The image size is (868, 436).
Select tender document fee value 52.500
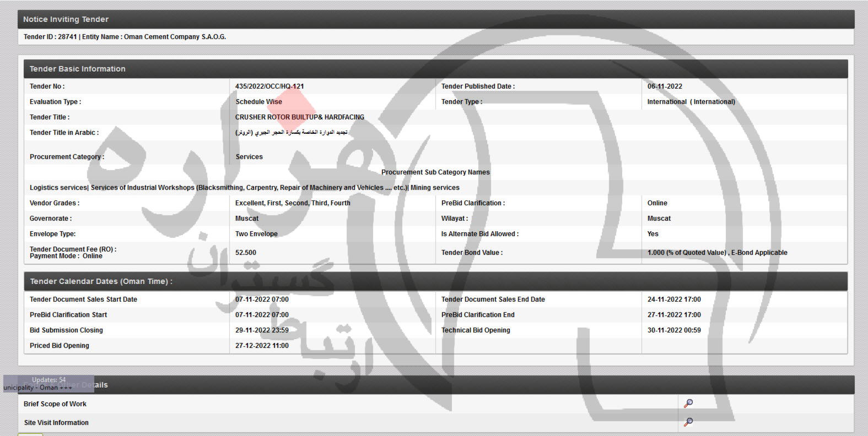(246, 253)
